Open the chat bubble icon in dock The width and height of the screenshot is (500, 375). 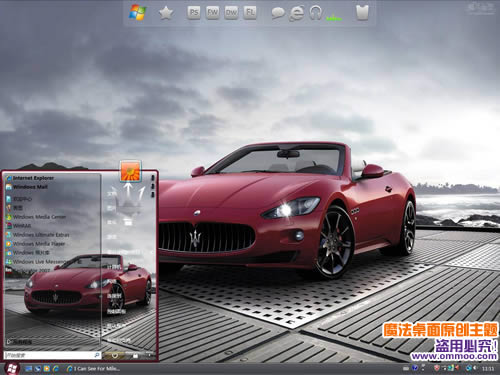coord(278,13)
